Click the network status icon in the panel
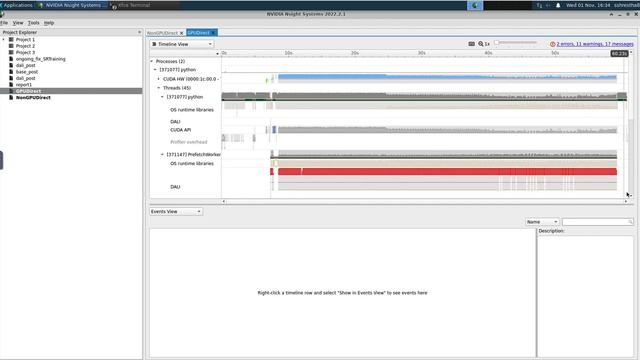This screenshot has width=640, height=360. [540, 5]
